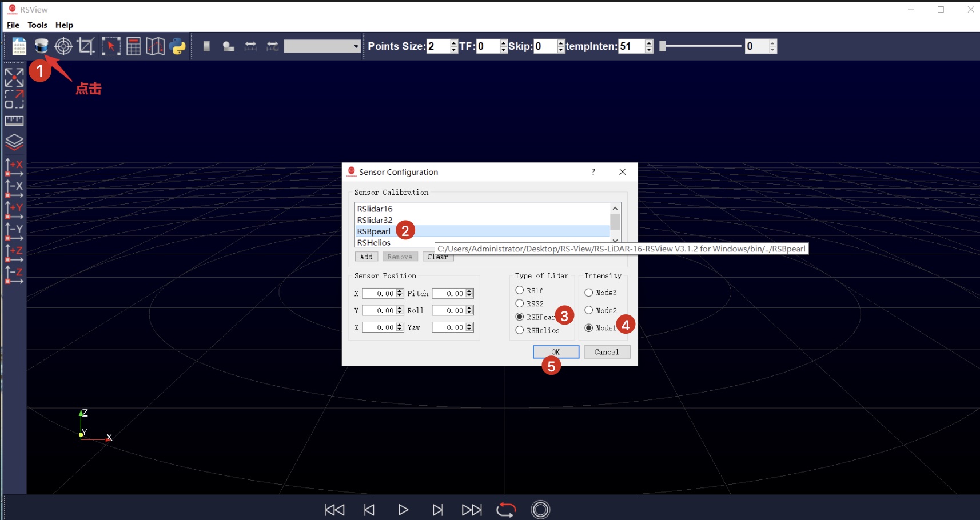Select the crop tool icon
The height and width of the screenshot is (520, 980).
[x=86, y=46]
